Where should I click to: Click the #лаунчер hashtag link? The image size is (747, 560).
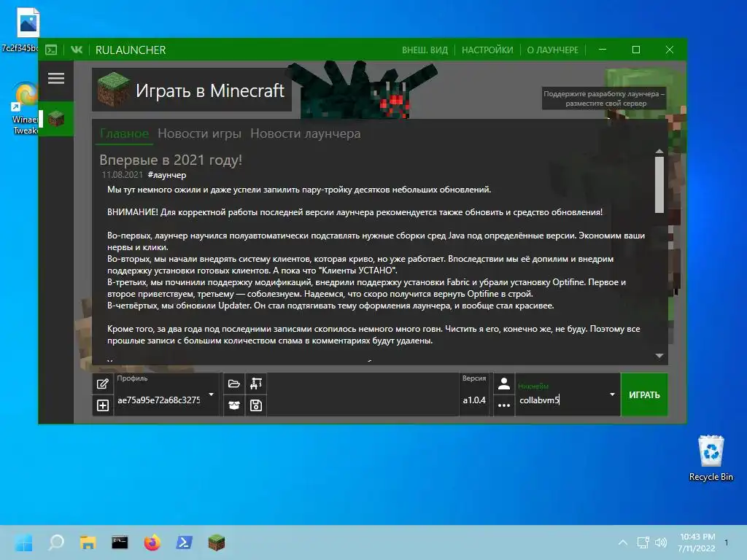click(167, 175)
